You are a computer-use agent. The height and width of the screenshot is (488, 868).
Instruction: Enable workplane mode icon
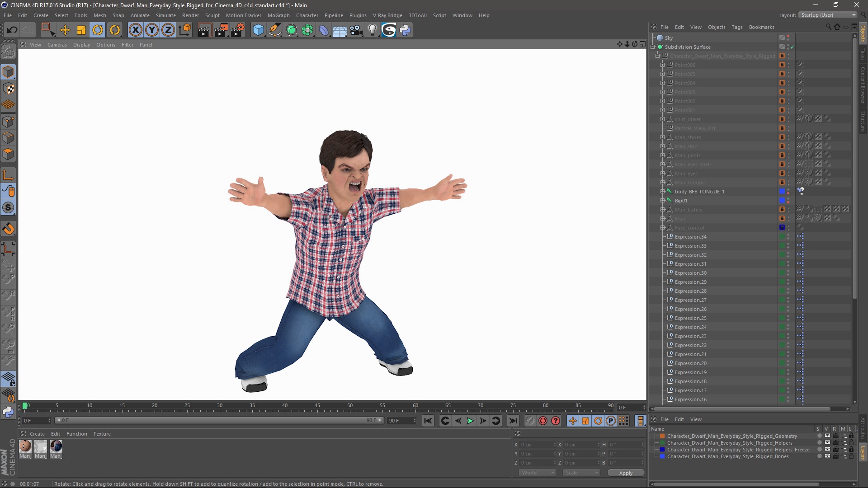[8, 105]
